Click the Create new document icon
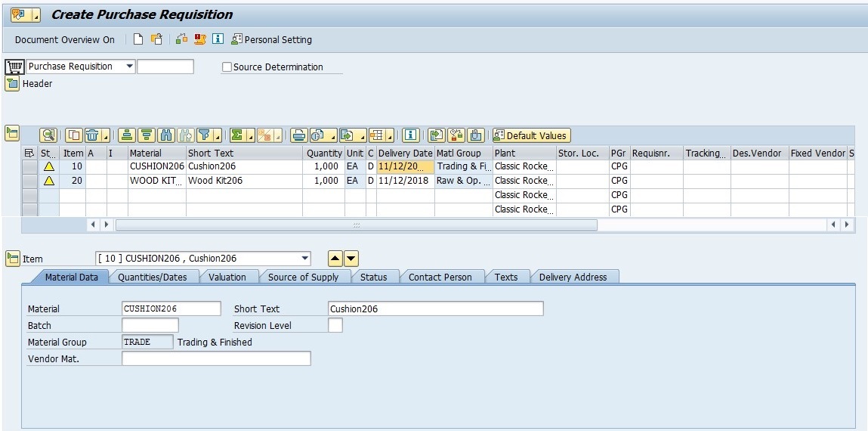Screen dimensions: 868x431 138,39
